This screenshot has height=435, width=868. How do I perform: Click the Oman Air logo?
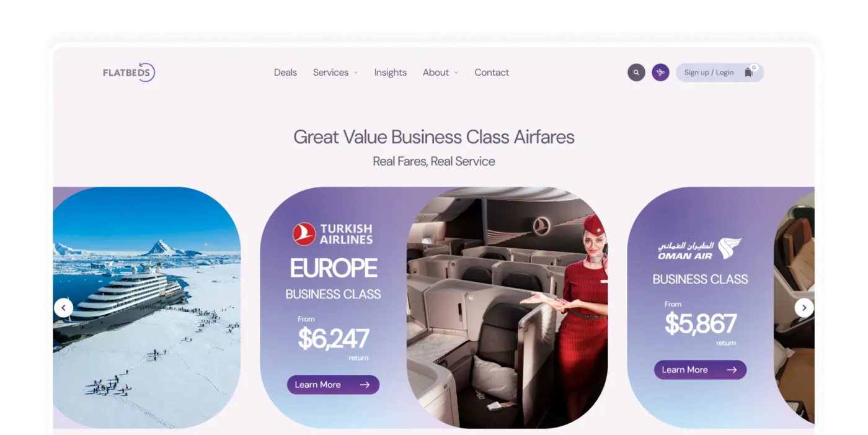(x=700, y=249)
